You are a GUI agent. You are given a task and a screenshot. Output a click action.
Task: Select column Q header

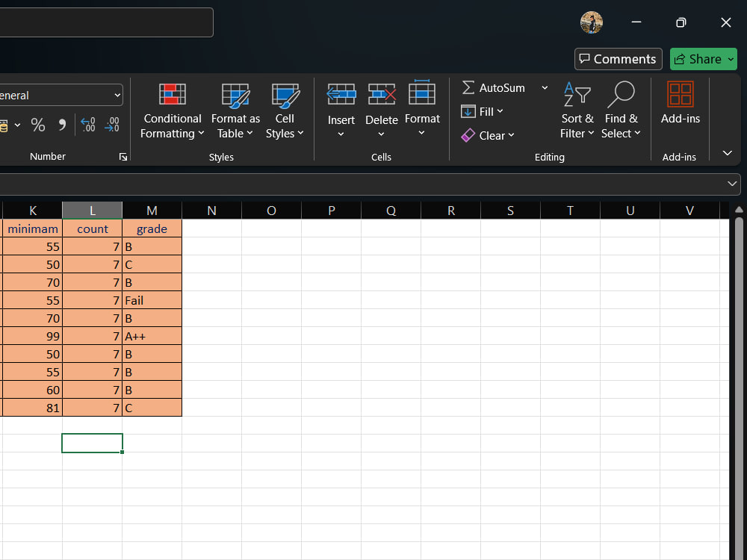coord(391,211)
